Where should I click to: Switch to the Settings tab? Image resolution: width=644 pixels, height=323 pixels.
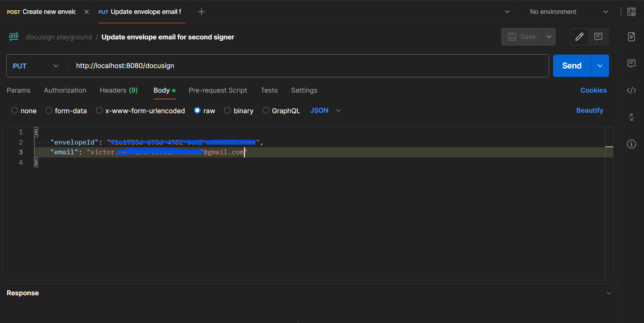click(x=304, y=90)
